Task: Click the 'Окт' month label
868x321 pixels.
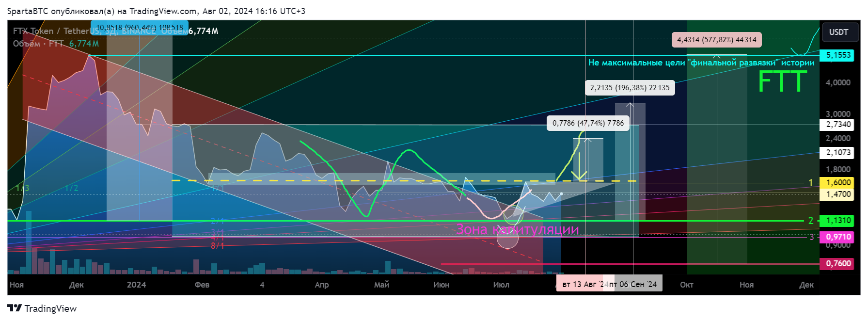Action: point(687,285)
